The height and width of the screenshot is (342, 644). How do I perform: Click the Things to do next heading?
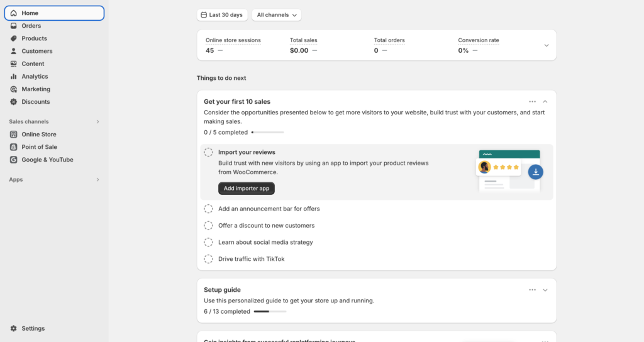[221, 78]
